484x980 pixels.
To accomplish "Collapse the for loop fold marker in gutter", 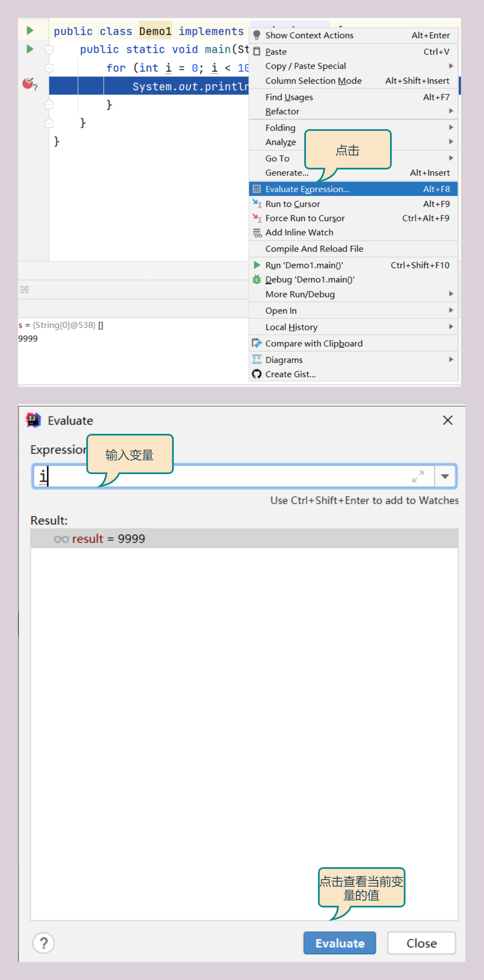I will [49, 68].
